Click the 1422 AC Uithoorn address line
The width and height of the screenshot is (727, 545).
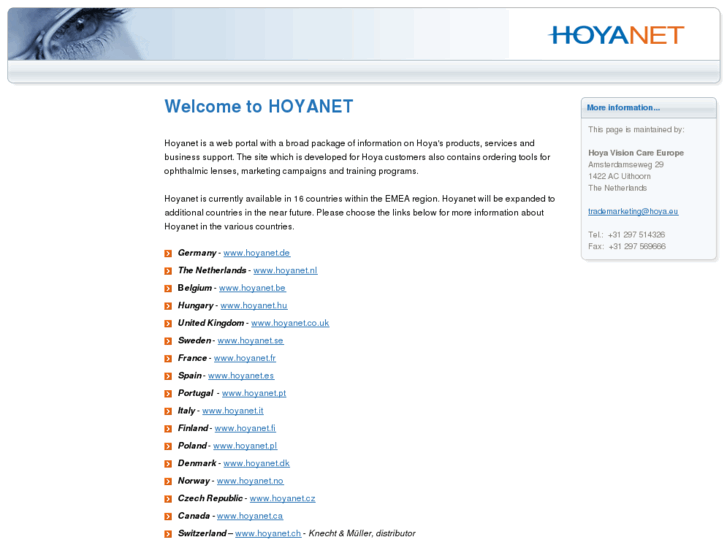coord(619,176)
